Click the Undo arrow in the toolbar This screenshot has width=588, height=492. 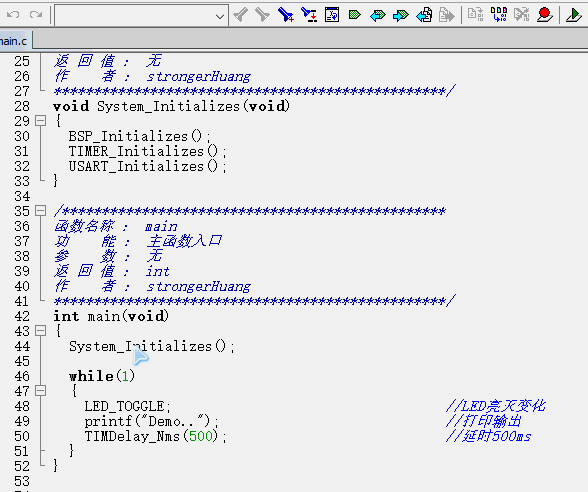[x=13, y=15]
